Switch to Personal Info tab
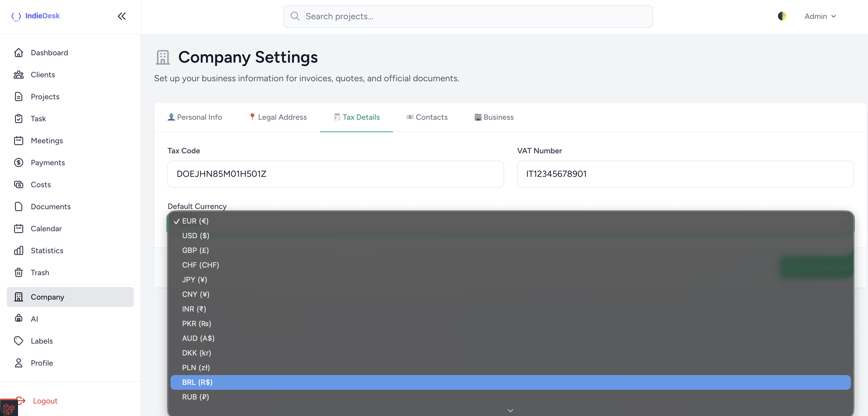Viewport: 868px width, 416px height. click(195, 117)
